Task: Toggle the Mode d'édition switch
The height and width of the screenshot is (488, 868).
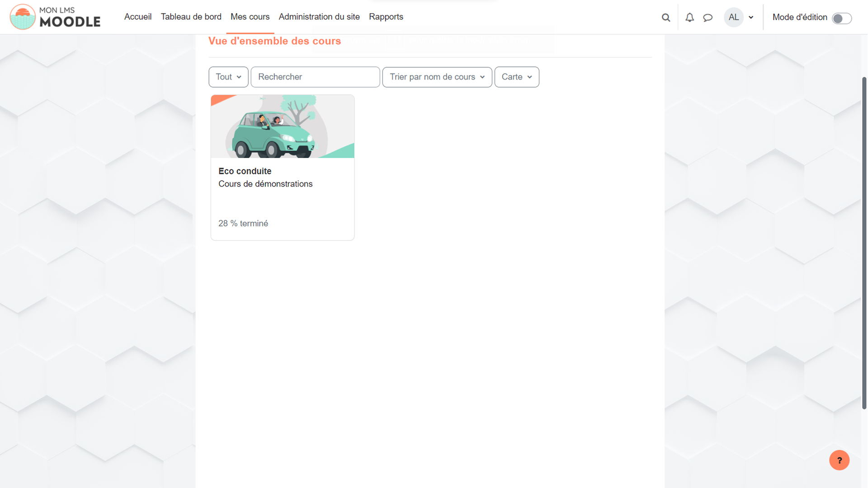Action: tap(842, 18)
